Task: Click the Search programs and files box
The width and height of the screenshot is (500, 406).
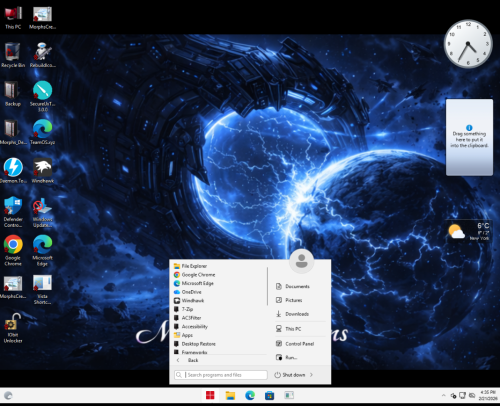Action: pos(221,375)
